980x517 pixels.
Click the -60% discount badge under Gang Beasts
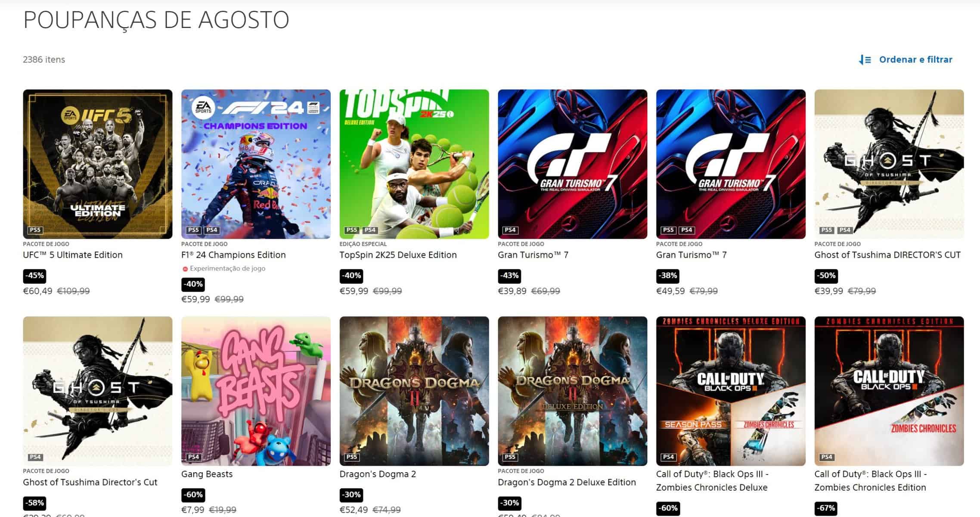click(193, 495)
